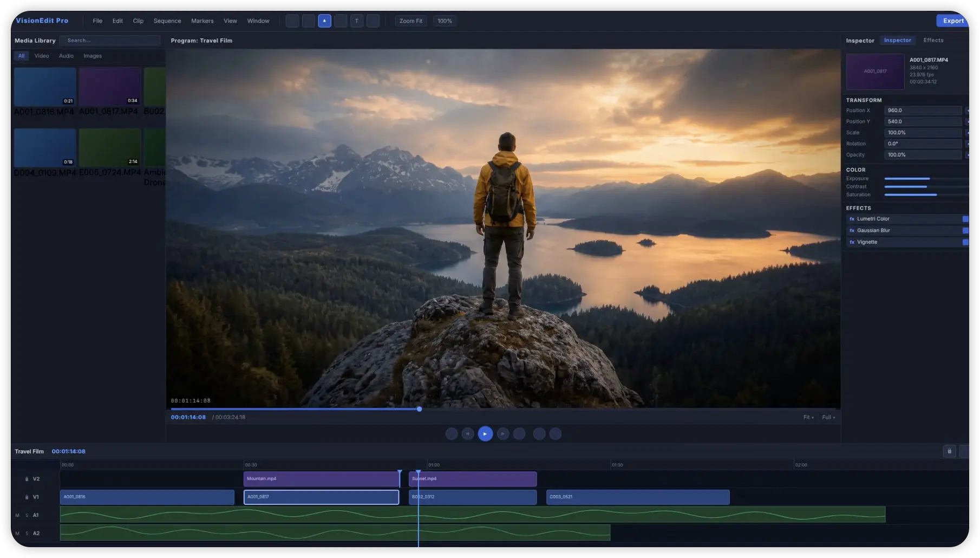The height and width of the screenshot is (558, 980).
Task: Focus the media library Search field
Action: click(x=110, y=41)
